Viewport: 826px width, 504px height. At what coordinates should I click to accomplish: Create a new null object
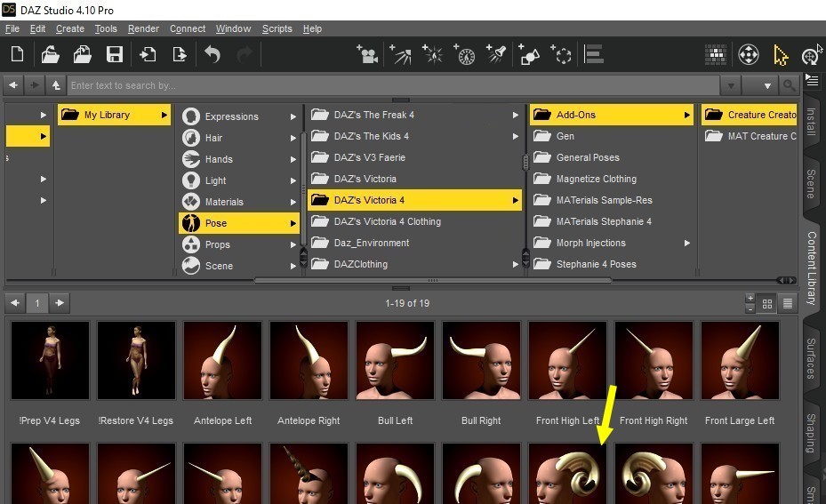coord(561,54)
